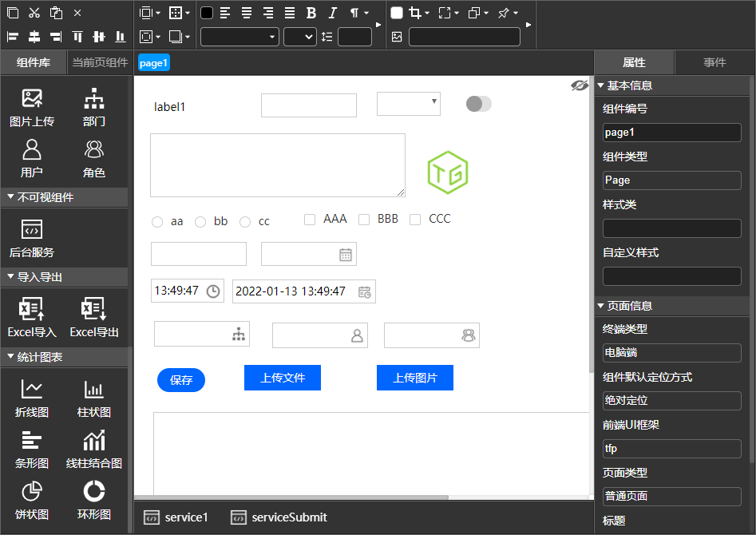The image size is (756, 535).
Task: Align selected components to right edge
Action: (x=56, y=37)
